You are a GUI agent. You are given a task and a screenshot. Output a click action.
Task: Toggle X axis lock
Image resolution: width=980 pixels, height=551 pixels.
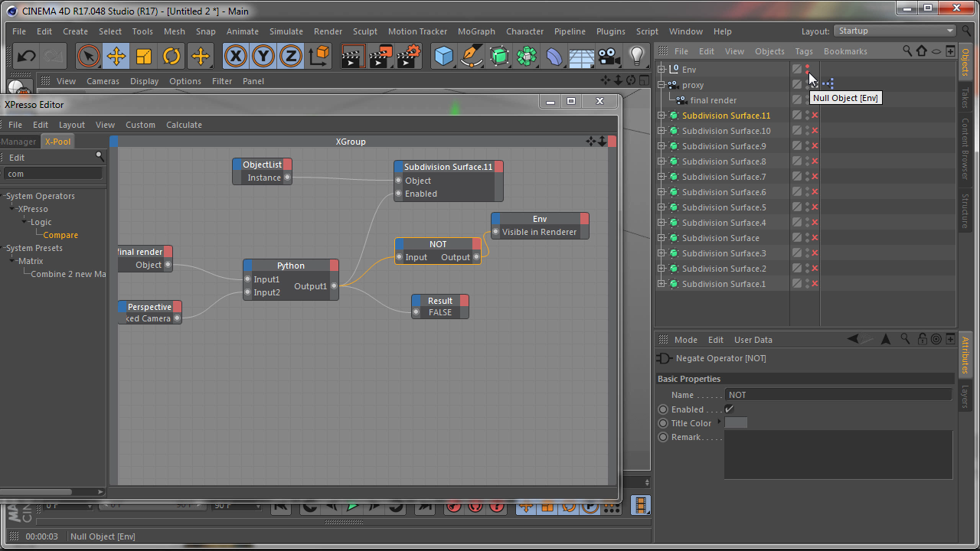(x=236, y=56)
